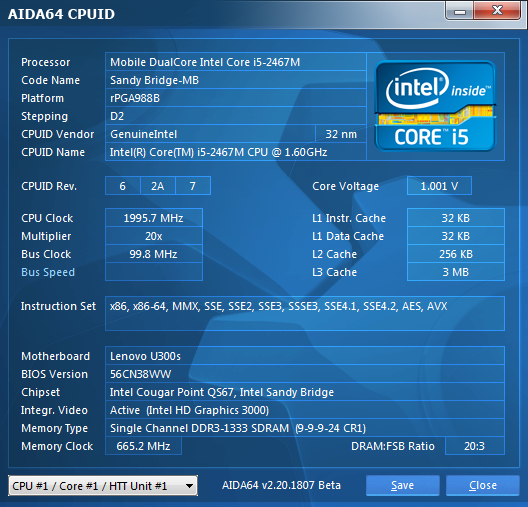Minimize the AIDA64 CPUID window

pos(459,11)
